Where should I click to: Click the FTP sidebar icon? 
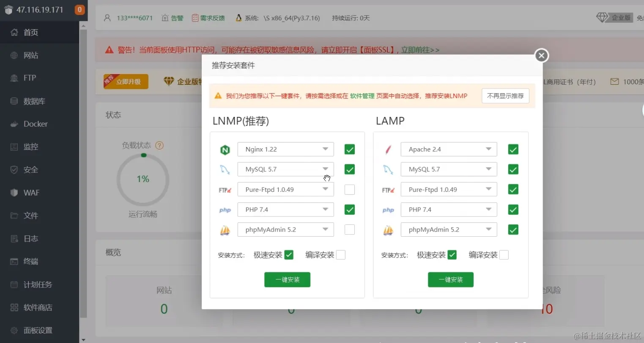click(14, 78)
